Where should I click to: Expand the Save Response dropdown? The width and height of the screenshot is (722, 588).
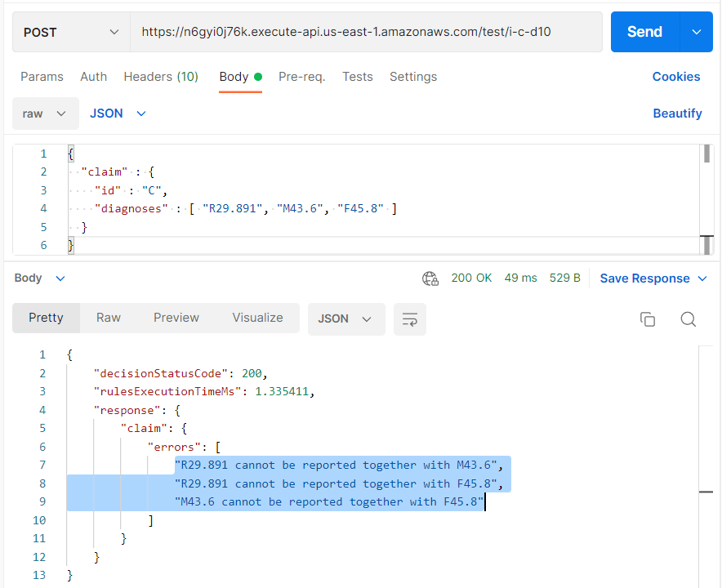[x=653, y=278]
